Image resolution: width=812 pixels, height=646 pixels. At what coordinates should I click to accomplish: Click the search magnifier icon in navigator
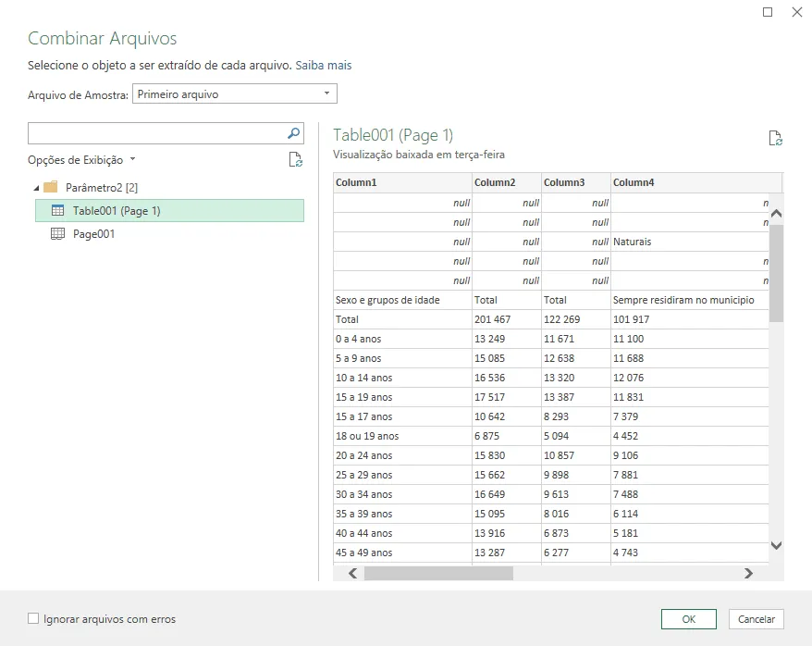click(x=293, y=133)
